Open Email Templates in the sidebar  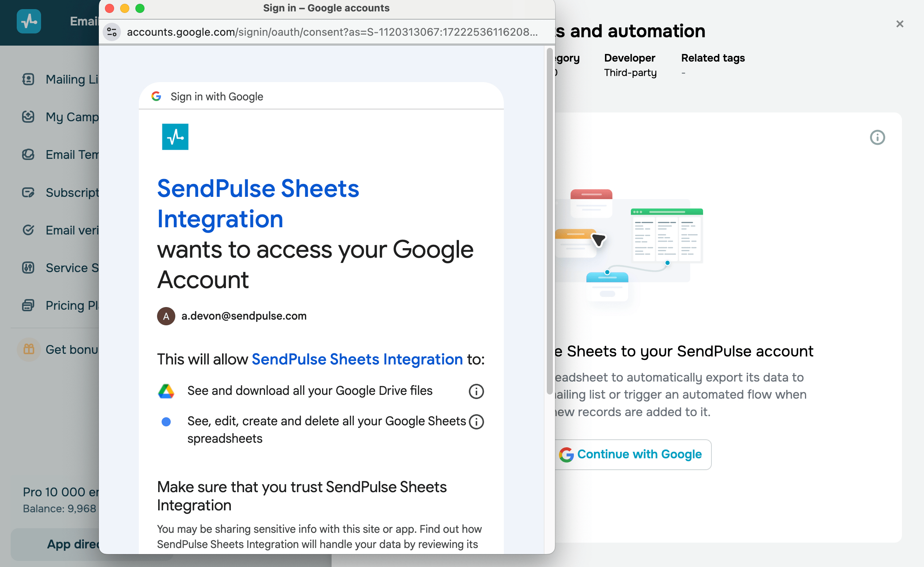[71, 155]
